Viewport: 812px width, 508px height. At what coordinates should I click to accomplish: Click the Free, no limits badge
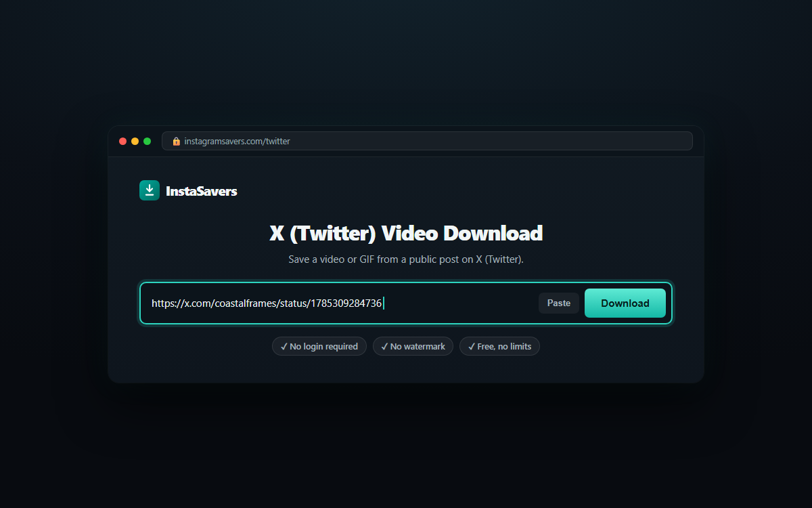(499, 346)
